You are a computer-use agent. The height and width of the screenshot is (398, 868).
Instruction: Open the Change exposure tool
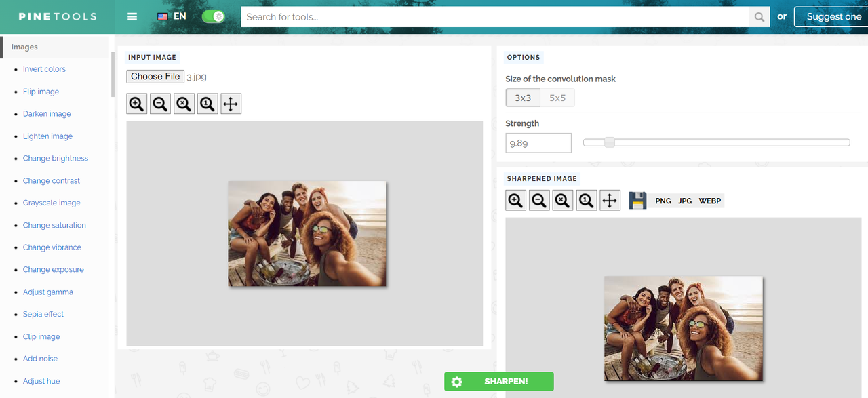click(x=54, y=269)
